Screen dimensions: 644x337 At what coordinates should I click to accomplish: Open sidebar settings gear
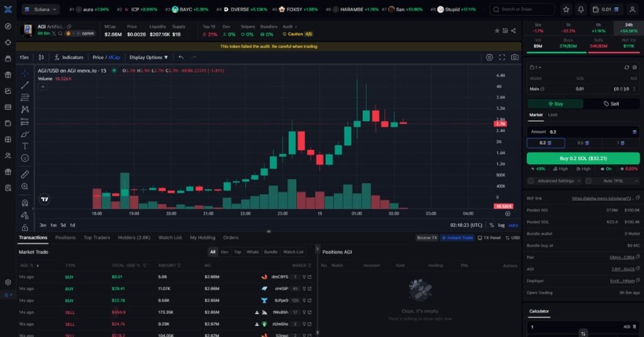8,282
